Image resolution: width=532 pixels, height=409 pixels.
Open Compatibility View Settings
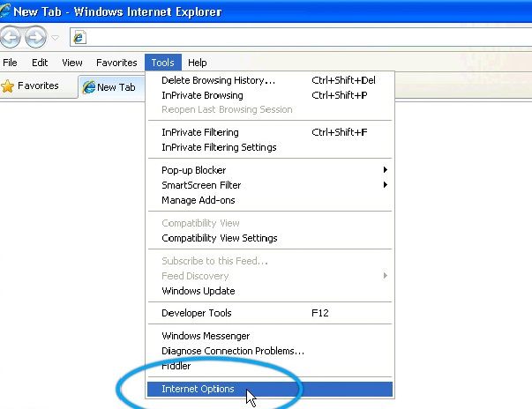click(x=270, y=238)
